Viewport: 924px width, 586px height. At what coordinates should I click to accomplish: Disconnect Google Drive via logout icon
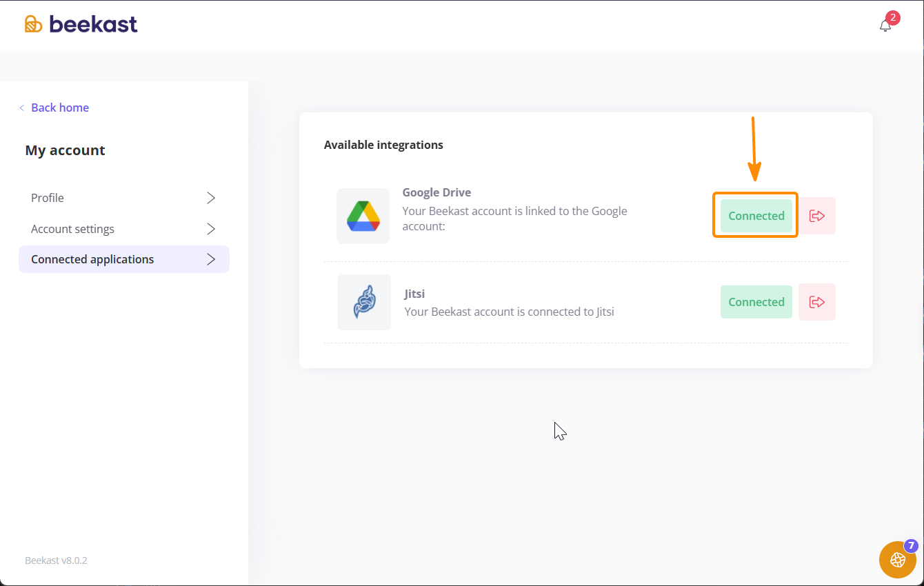pos(817,216)
